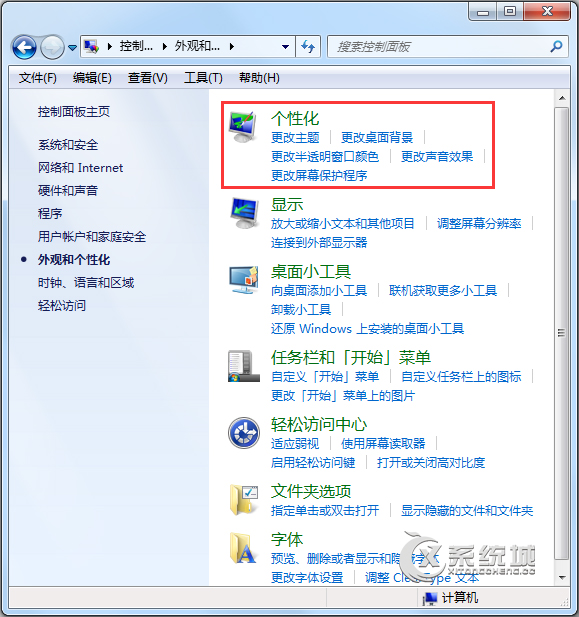Open 用户帐户和家庭安全 in the sidebar
Screen dimensions: 579x617
92,236
